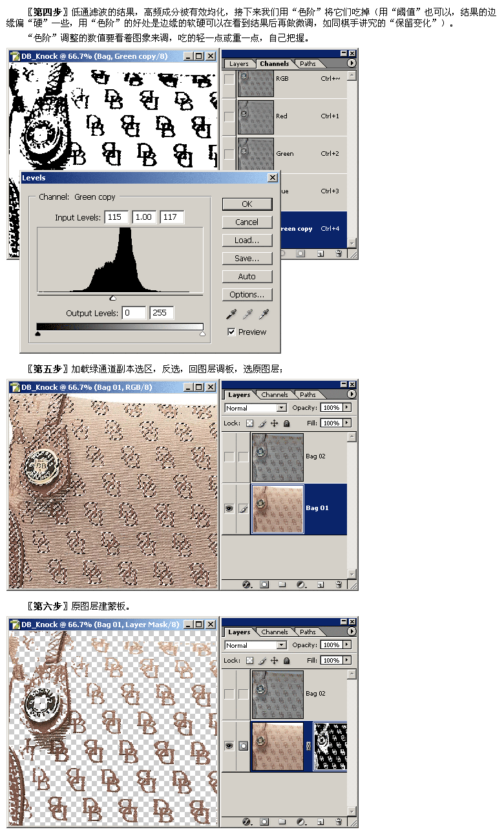The height and width of the screenshot is (834, 504).
Task: Open Opacity slider arrow in step-five Layers panel
Action: [347, 408]
